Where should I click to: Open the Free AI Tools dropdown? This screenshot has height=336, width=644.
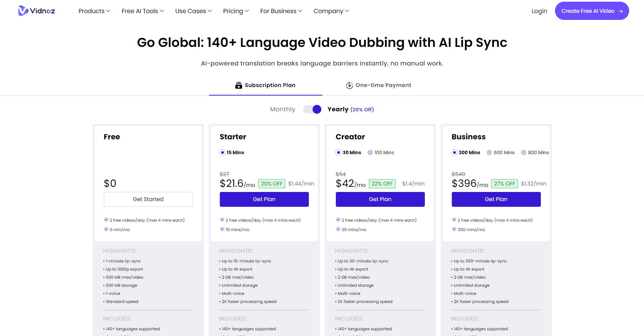143,11
